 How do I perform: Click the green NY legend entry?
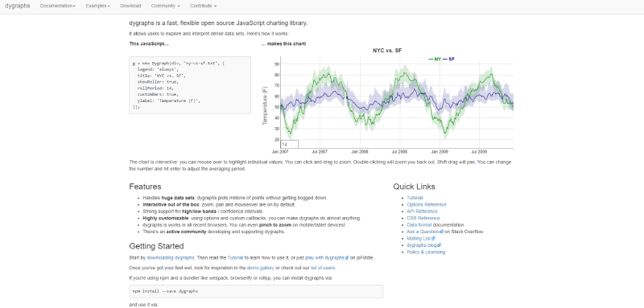[x=435, y=59]
